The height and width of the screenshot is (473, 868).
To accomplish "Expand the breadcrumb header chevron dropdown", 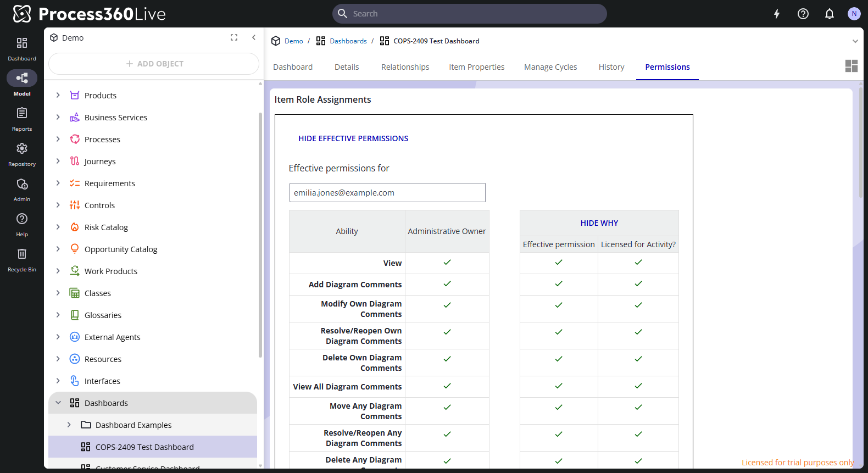I will click(855, 41).
